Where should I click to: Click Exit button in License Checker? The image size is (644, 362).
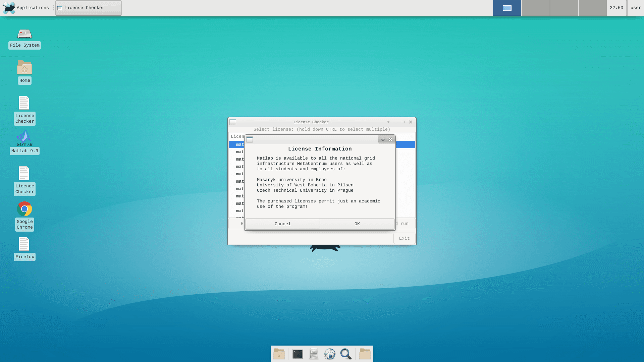tap(404, 238)
